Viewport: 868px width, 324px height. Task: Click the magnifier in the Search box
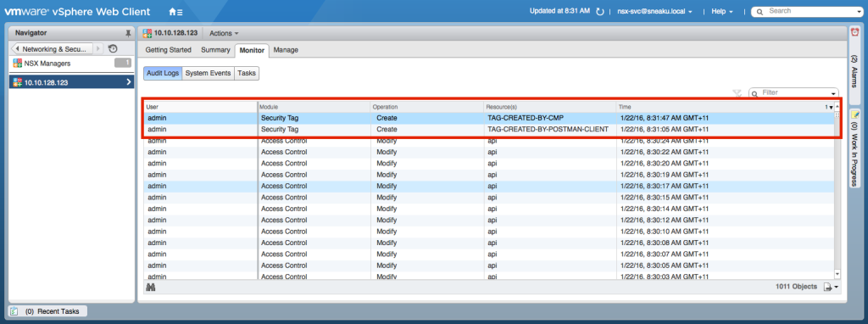pyautogui.click(x=760, y=11)
